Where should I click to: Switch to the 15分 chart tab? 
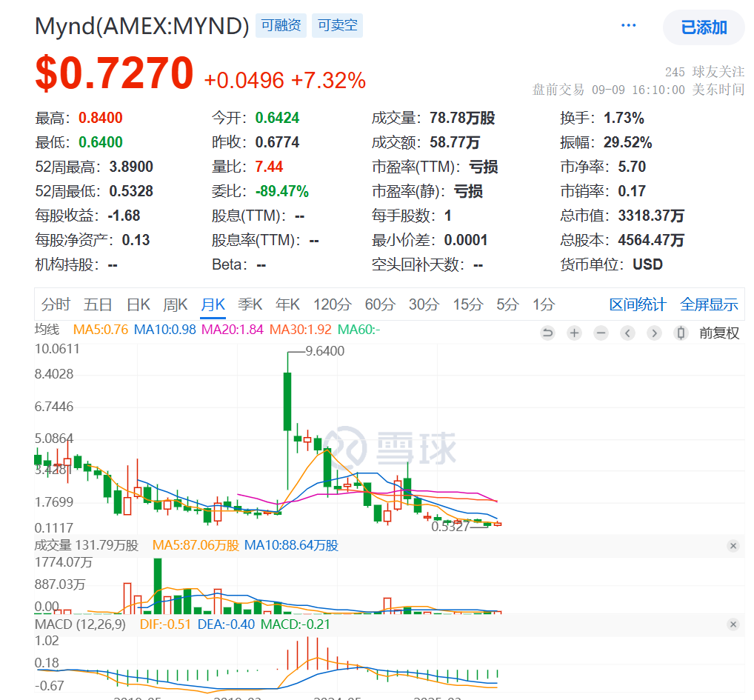click(x=468, y=304)
